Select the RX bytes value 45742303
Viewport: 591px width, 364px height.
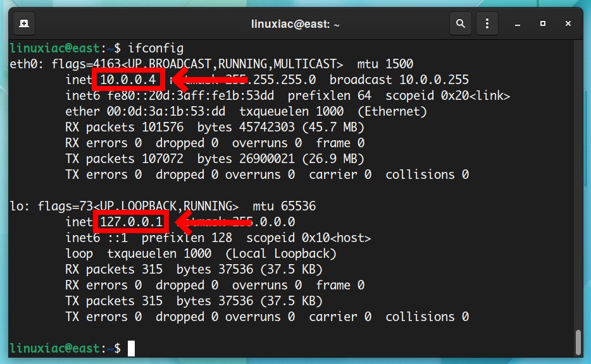coord(266,127)
